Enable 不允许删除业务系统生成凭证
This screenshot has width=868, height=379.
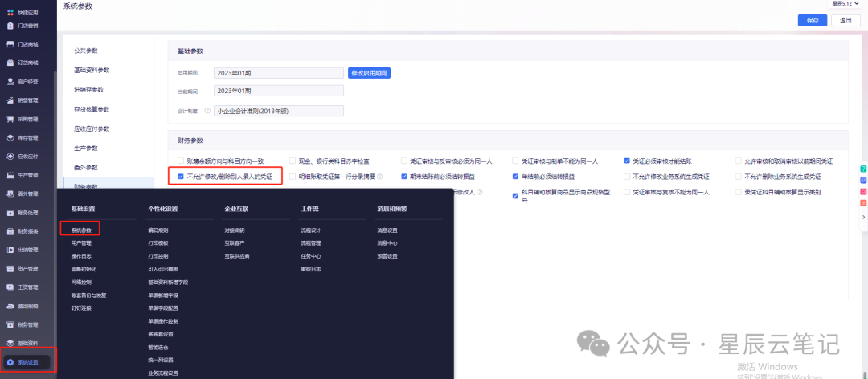[x=738, y=177]
